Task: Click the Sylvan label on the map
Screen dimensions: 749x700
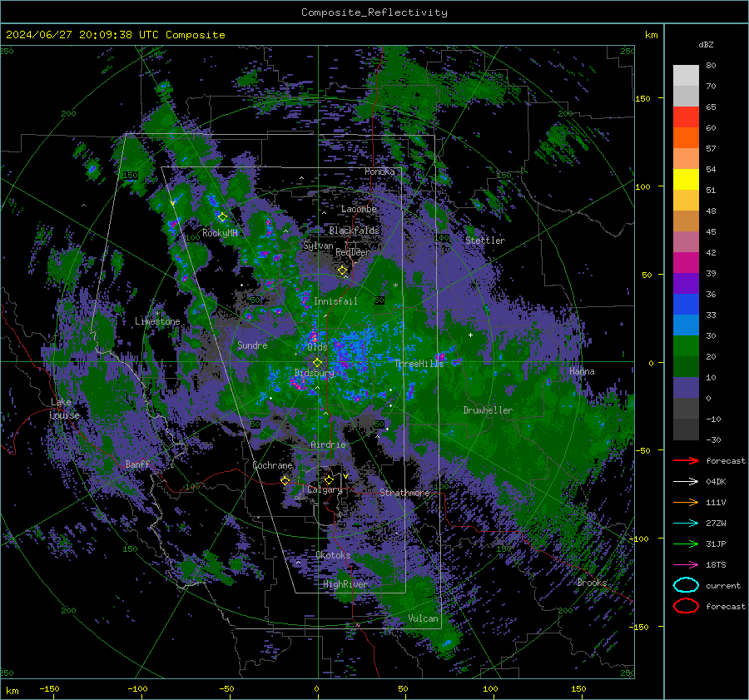Action: point(318,246)
